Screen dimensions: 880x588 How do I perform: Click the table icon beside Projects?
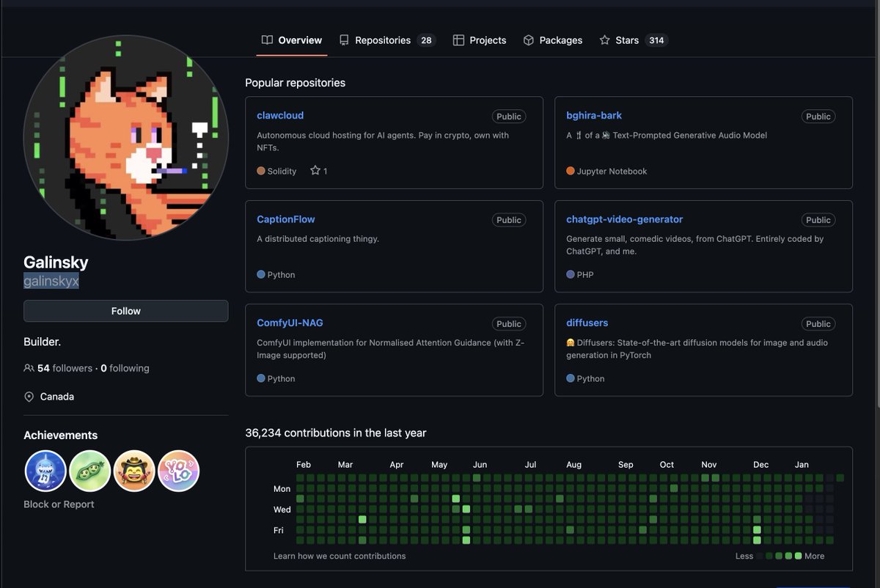coord(458,40)
